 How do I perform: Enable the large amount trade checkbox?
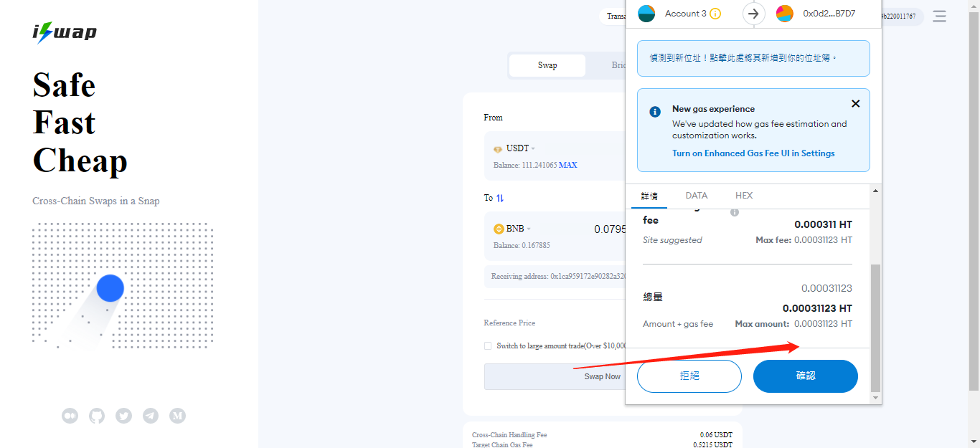pos(489,345)
